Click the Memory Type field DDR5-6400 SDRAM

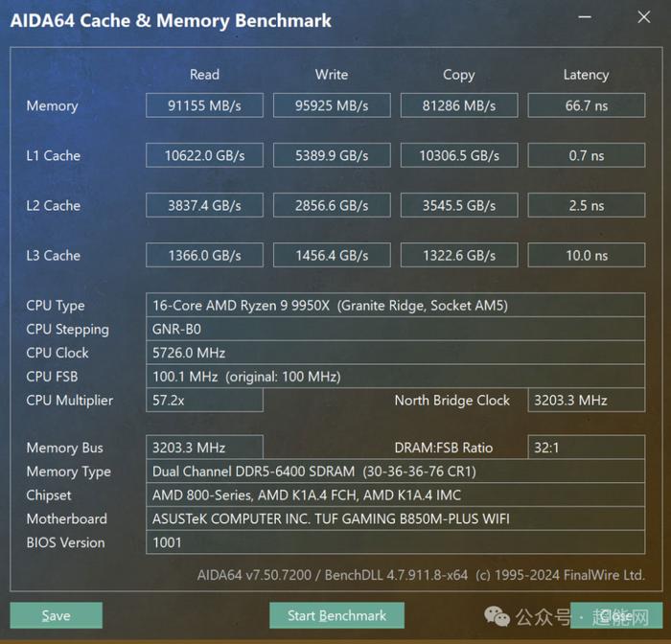click(x=395, y=471)
